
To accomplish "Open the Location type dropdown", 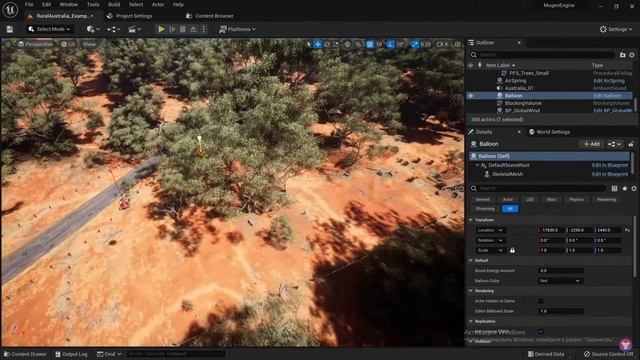I will 490,230.
